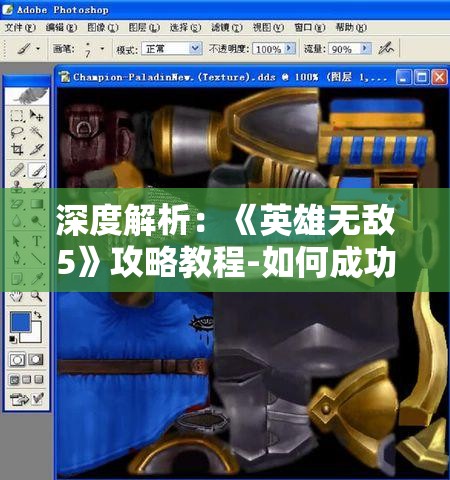Switch to Standard editing mode

click(x=17, y=360)
